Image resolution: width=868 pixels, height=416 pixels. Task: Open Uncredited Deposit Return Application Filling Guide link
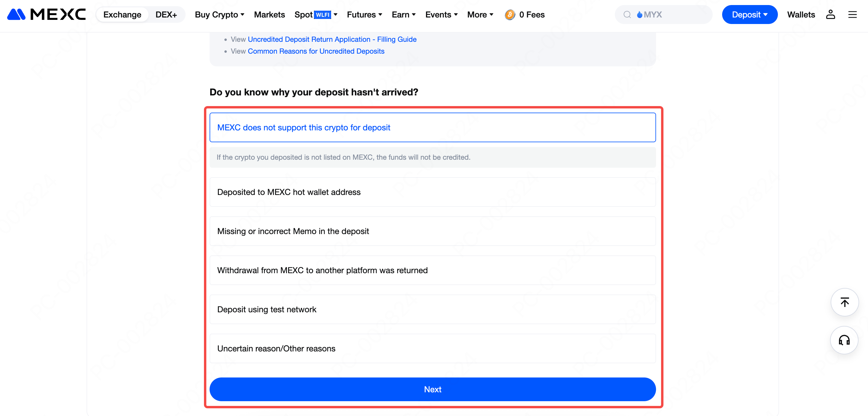[x=332, y=39]
